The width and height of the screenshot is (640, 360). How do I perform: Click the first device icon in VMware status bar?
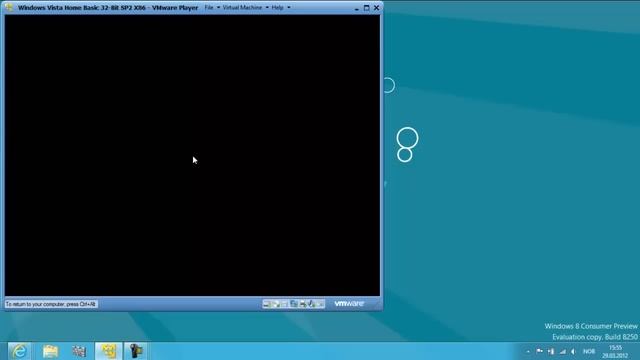click(x=266, y=304)
